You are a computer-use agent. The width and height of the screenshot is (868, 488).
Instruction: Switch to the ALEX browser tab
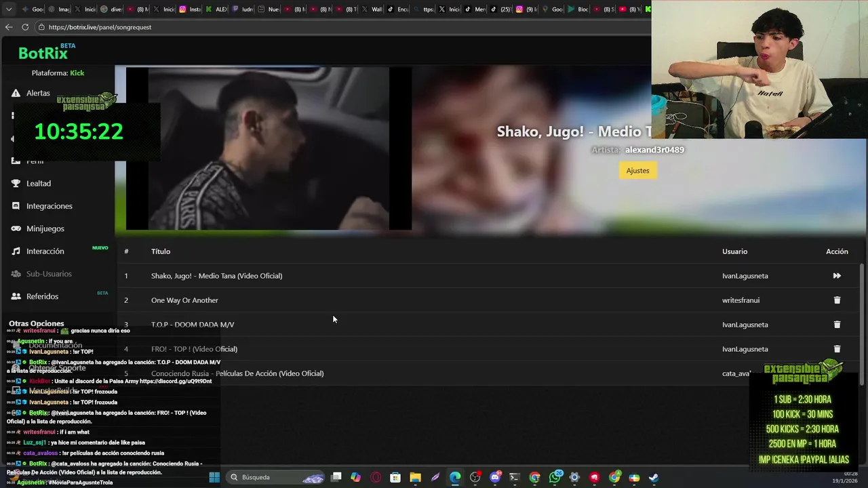(x=218, y=9)
